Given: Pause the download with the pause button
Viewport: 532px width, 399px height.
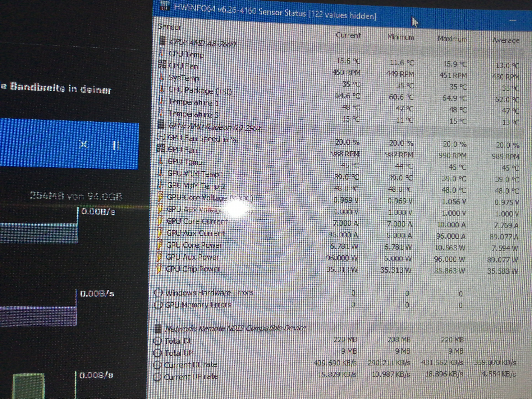Looking at the screenshot, I should [x=116, y=145].
